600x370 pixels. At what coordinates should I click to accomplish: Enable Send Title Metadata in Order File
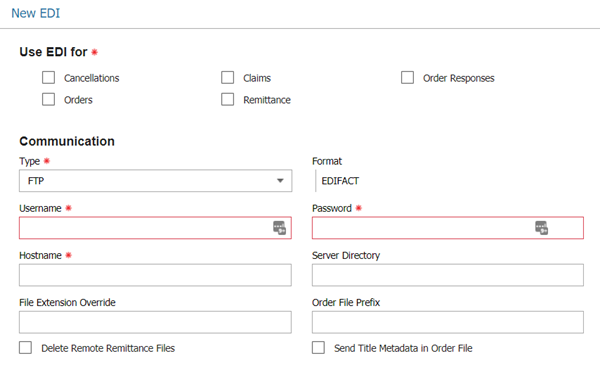(x=318, y=347)
